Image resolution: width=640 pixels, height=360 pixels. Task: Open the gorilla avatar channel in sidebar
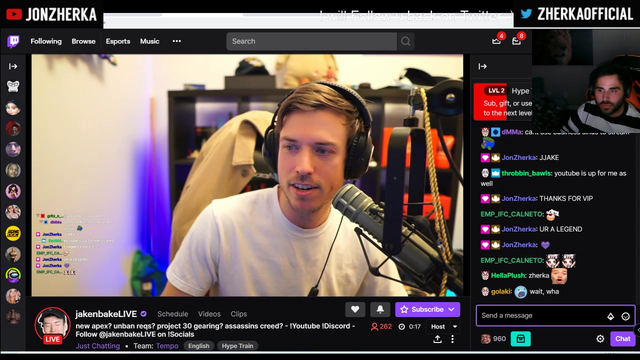13,86
